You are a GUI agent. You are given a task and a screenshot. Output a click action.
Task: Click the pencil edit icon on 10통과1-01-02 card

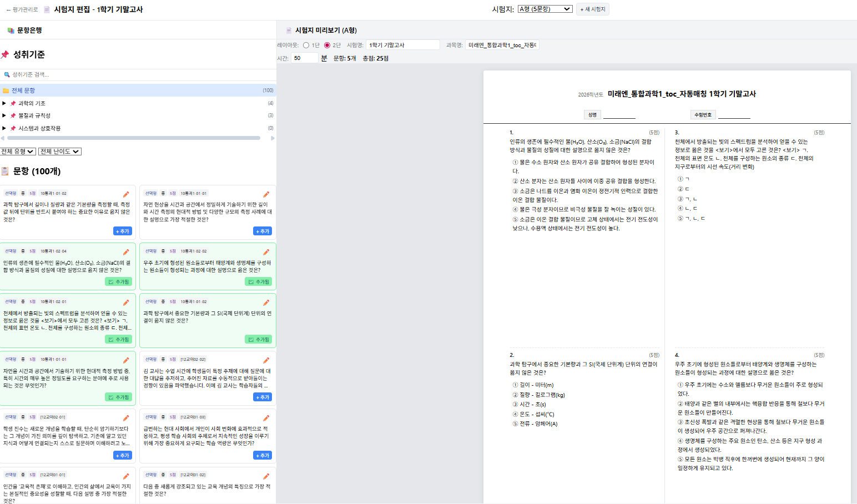click(126, 194)
